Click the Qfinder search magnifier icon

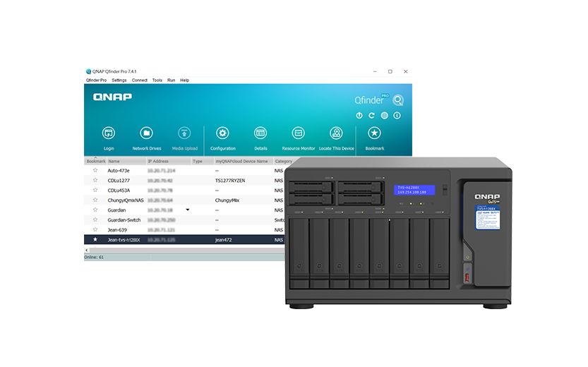pyautogui.click(x=398, y=100)
